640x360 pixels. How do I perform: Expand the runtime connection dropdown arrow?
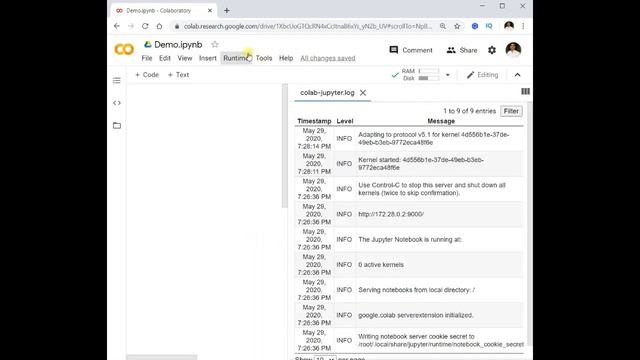point(448,75)
